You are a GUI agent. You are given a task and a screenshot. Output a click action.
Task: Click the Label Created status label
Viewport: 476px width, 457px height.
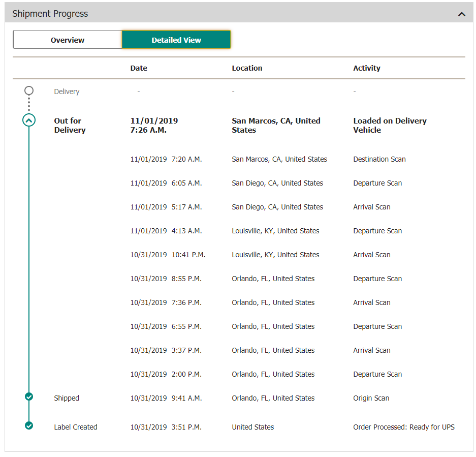click(76, 427)
